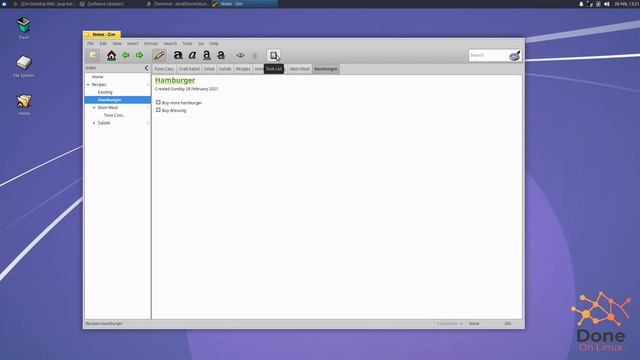The height and width of the screenshot is (360, 640).
Task: Click 'Created Sunday 28 February 2021' line
Action: pyautogui.click(x=187, y=89)
